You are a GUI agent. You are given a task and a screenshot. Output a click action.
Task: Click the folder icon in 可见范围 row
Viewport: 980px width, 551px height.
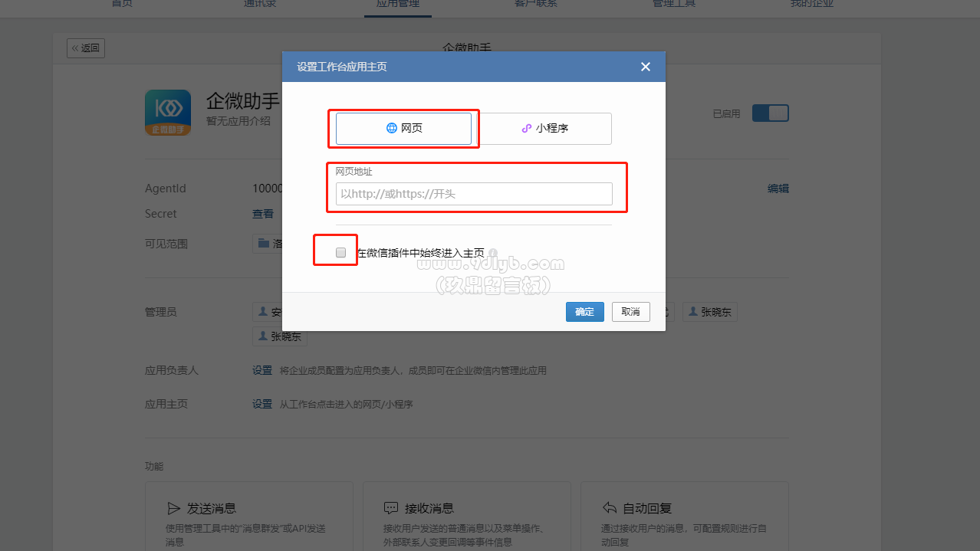264,244
